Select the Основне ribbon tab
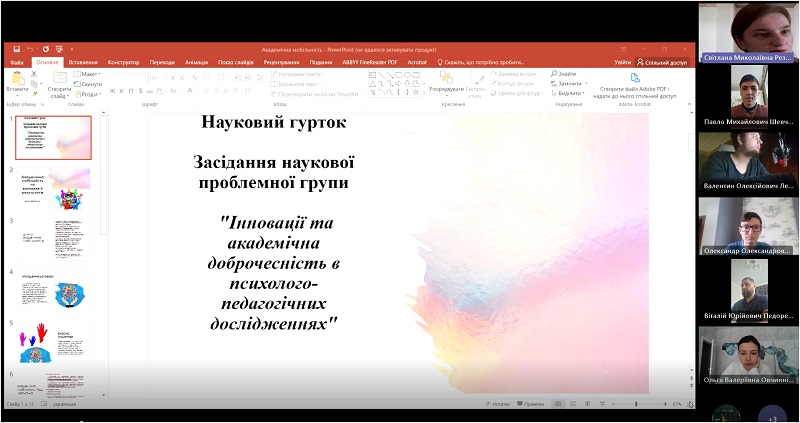The height and width of the screenshot is (423, 800). [x=47, y=62]
